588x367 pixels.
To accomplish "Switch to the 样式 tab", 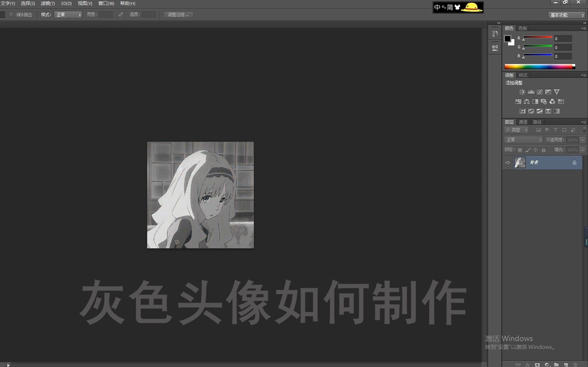I will point(523,75).
